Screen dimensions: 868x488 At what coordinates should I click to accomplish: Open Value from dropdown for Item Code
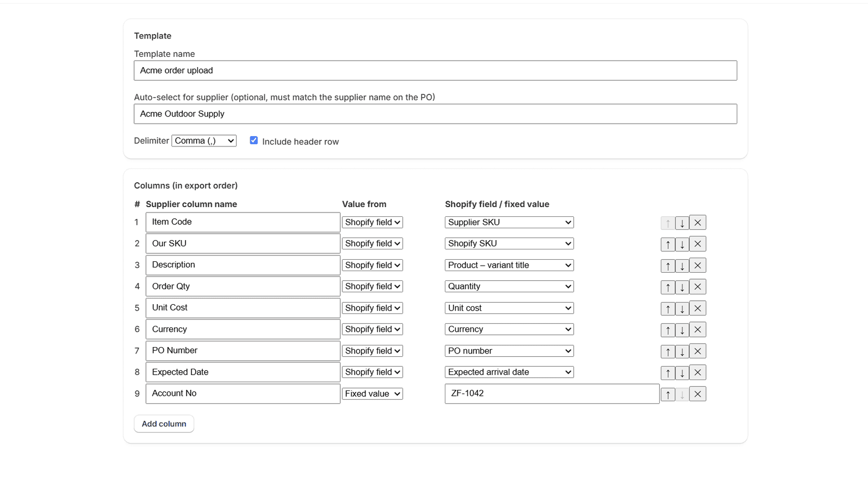(x=372, y=222)
